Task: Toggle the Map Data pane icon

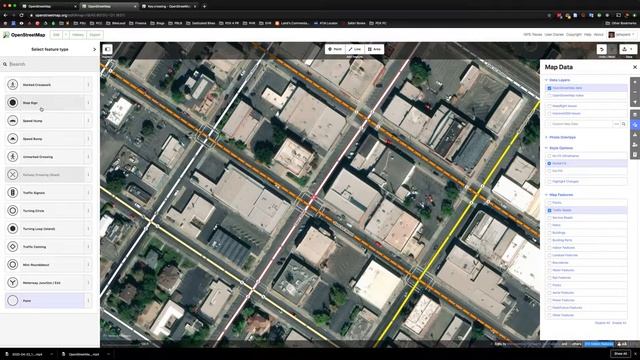Action: coord(635,124)
